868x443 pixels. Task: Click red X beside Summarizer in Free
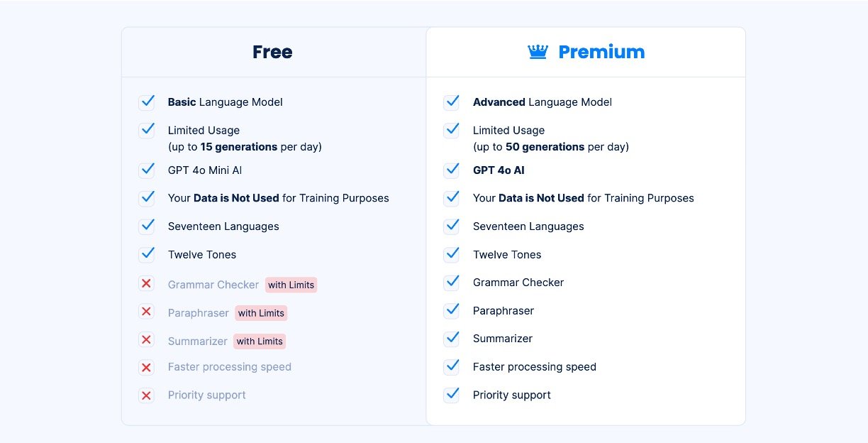click(x=147, y=340)
